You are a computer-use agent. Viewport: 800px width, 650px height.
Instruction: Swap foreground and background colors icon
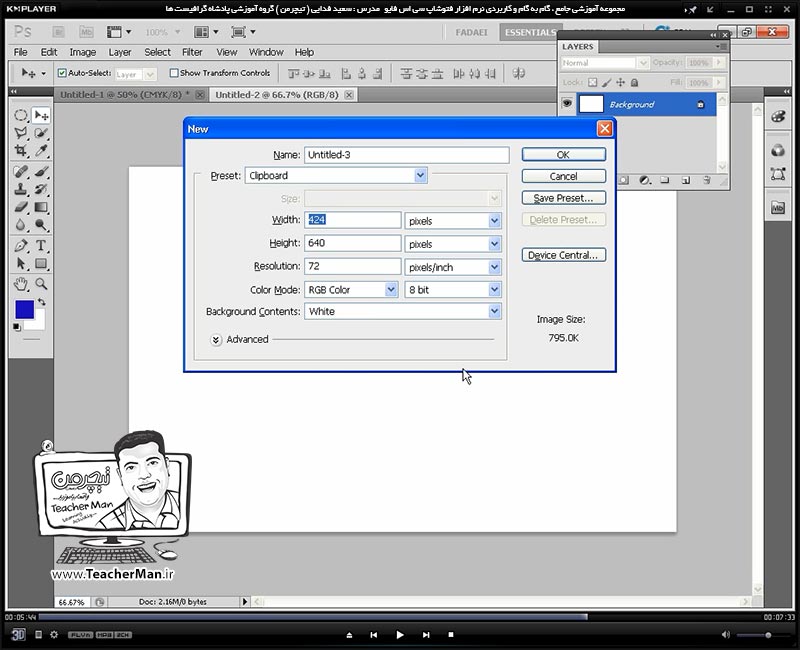pos(42,302)
